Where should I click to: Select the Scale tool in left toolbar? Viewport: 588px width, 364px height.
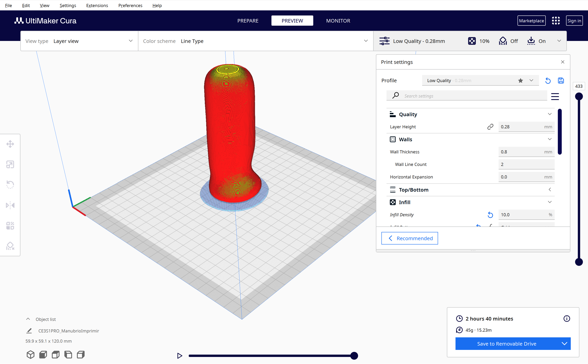[x=10, y=164]
